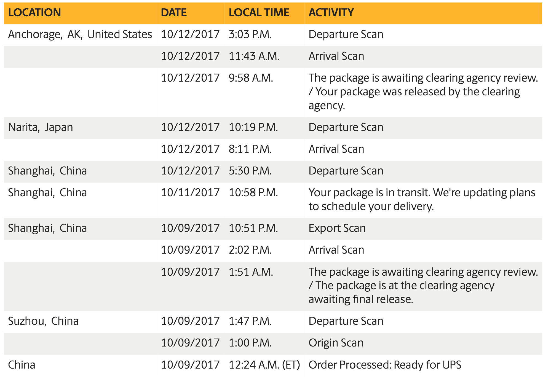The width and height of the screenshot is (551, 392).
Task: Click the 5:30 P.M. time entry
Action: click(x=250, y=171)
